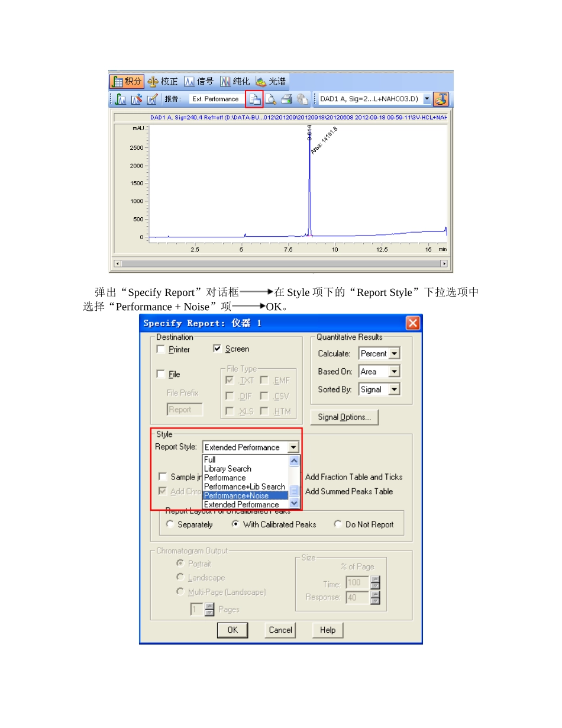Cancel the Specify Report dialog
562x728 pixels.
(280, 630)
